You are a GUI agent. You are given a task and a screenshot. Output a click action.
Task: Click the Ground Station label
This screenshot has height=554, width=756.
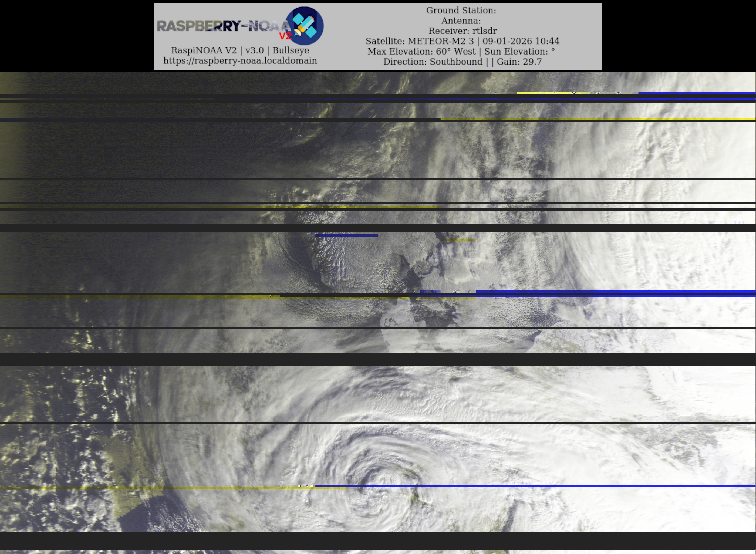pyautogui.click(x=461, y=11)
